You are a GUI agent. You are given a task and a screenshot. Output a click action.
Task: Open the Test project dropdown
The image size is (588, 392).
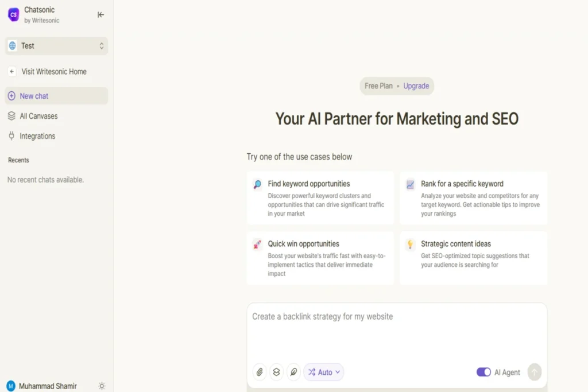click(x=56, y=46)
